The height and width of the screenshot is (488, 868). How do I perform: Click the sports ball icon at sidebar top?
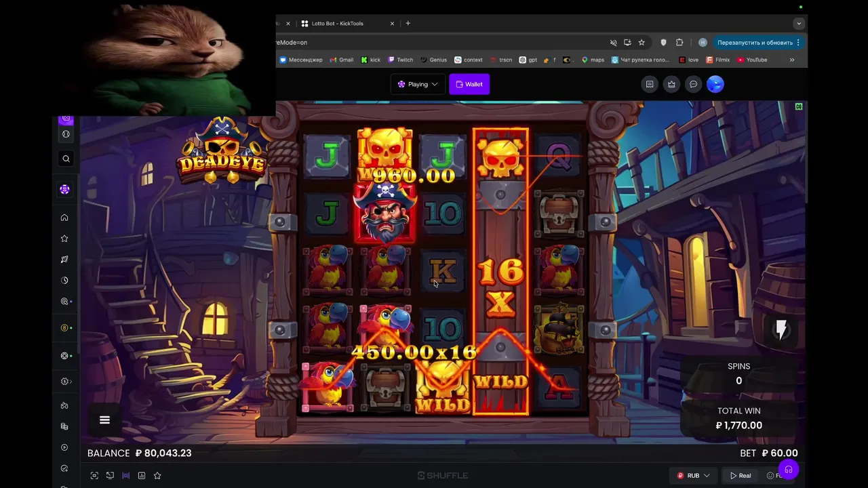tap(66, 134)
